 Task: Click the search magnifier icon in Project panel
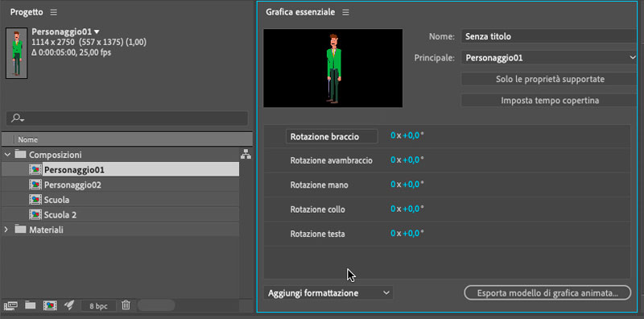(x=17, y=118)
